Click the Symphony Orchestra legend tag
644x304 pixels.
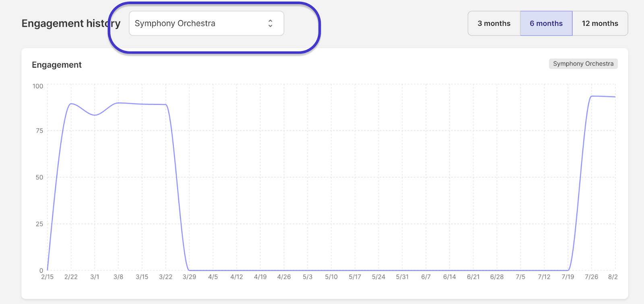(583, 64)
